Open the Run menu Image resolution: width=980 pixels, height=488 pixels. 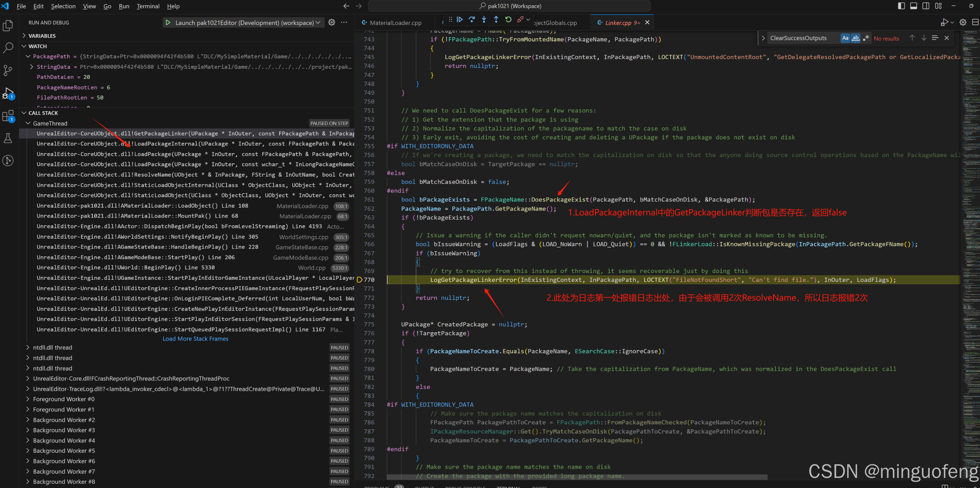pos(124,6)
